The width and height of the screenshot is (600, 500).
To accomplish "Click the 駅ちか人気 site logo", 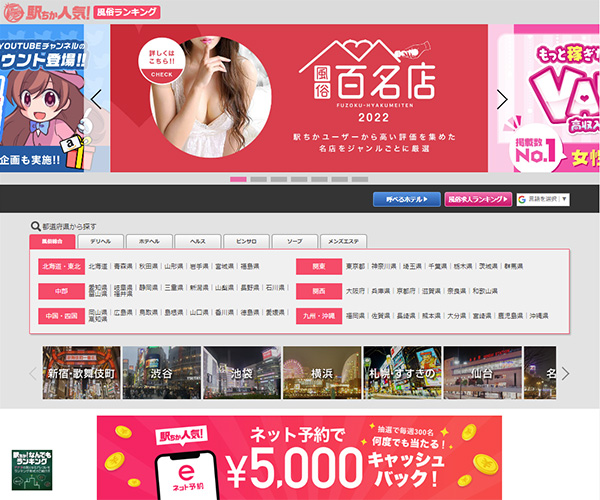I will [46, 12].
